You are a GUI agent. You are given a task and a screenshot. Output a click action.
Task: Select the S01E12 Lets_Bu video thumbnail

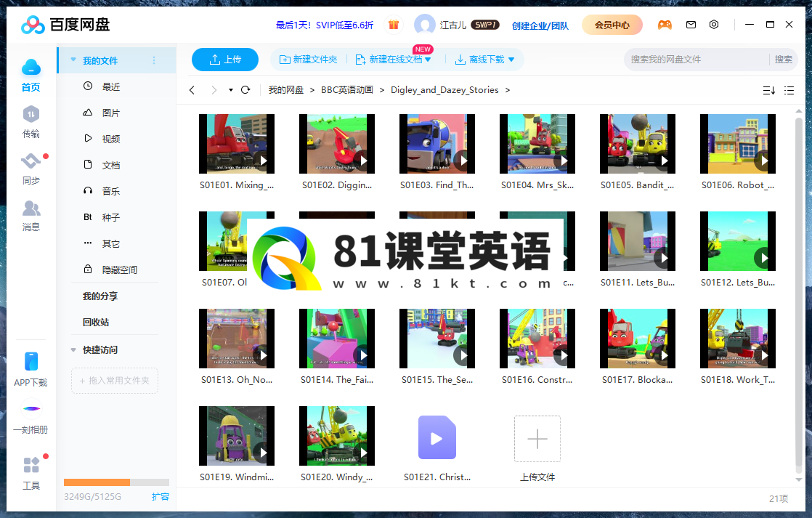738,241
